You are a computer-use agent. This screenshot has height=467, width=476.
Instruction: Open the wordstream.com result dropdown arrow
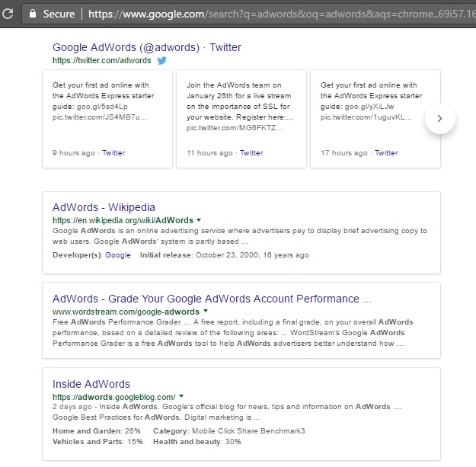click(206, 311)
